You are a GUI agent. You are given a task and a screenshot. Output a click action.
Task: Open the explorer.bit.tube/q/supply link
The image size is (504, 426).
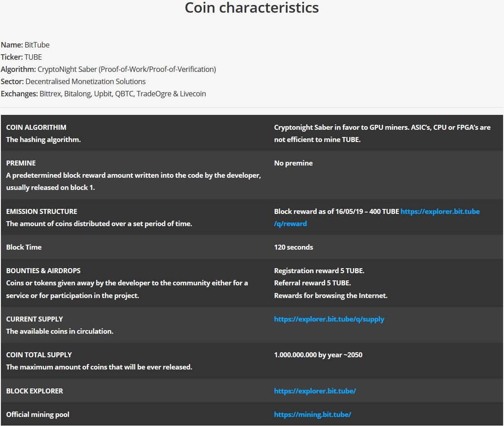329,319
